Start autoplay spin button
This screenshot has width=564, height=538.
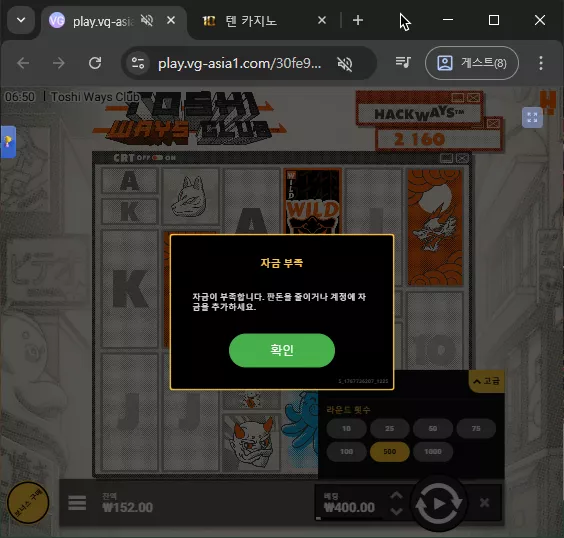439,503
